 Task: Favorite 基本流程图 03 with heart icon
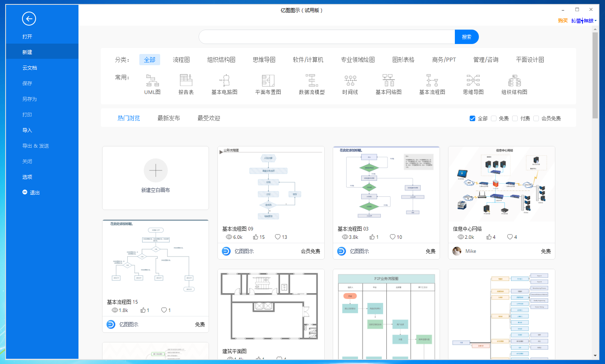coord(393,237)
